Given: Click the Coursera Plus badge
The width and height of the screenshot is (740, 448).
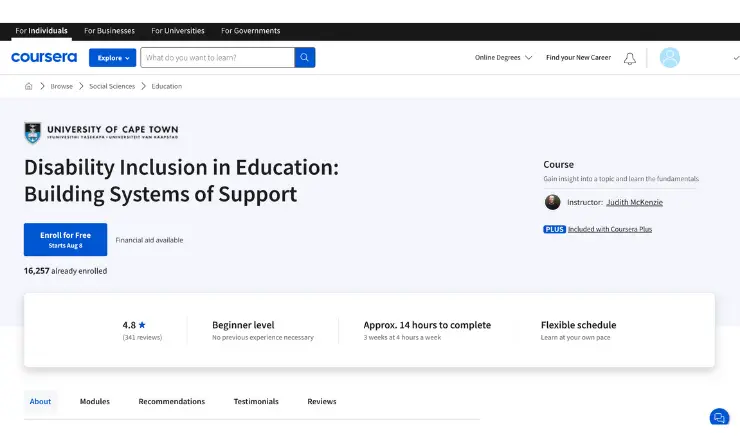Looking at the screenshot, I should pos(554,229).
